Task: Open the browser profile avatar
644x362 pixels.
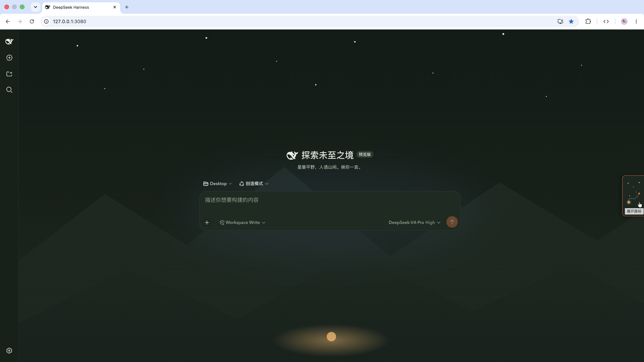Action: pyautogui.click(x=624, y=21)
